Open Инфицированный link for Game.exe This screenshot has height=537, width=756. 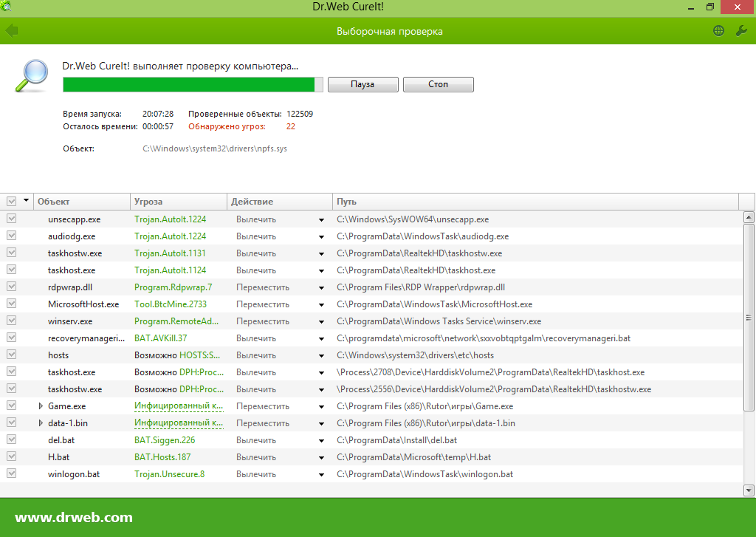[x=179, y=406]
